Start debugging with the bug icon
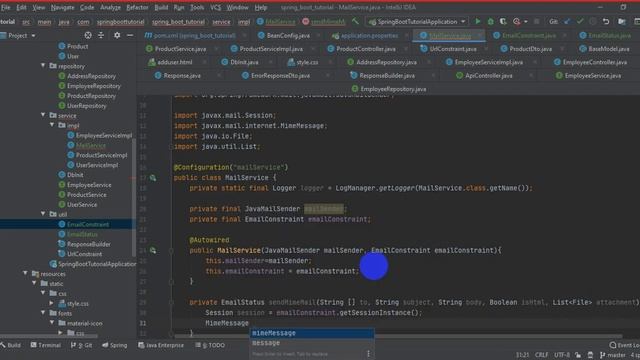This screenshot has width=640, height=360. (x=491, y=21)
